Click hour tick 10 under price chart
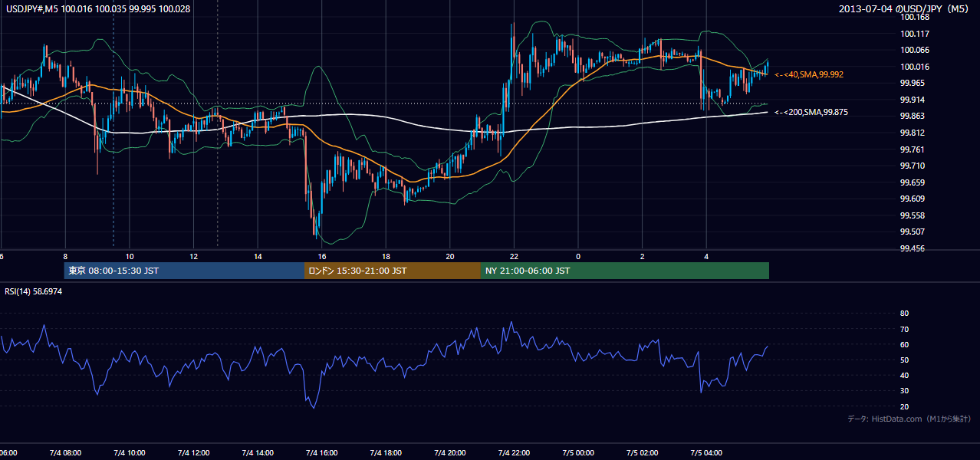Viewport: 980px width, 460px height. (x=130, y=257)
